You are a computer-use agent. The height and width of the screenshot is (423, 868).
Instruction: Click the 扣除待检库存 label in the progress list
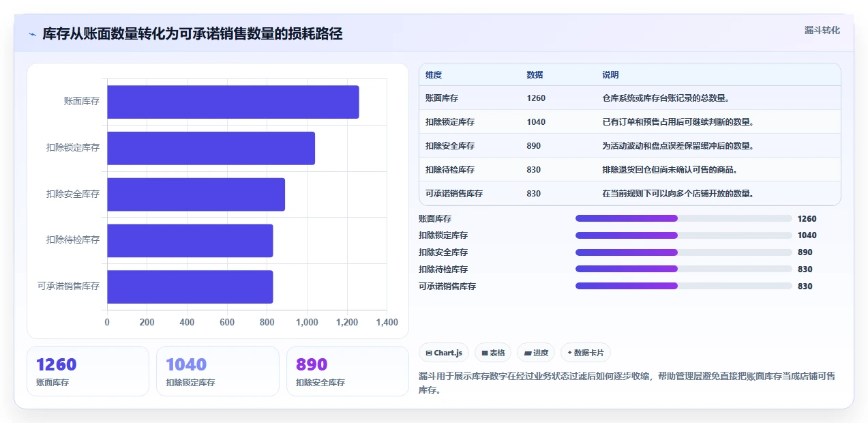coord(443,269)
